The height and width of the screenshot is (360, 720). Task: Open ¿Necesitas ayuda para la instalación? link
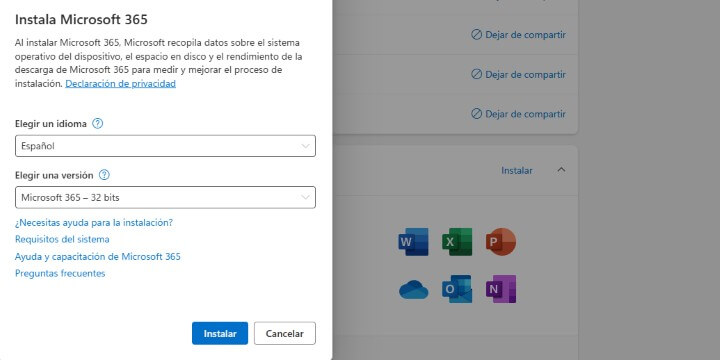click(x=94, y=223)
